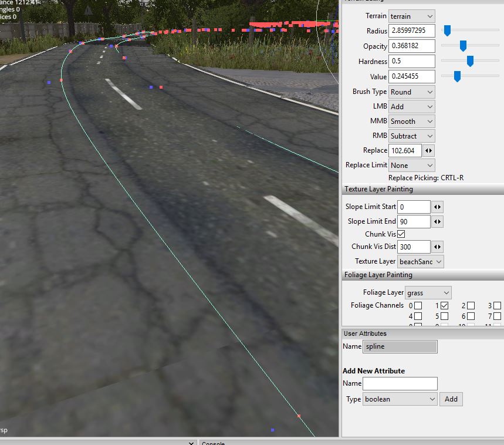Uncheck Foliage Channel 1 checkbox
Screen dimensions: 504x445
pyautogui.click(x=444, y=305)
